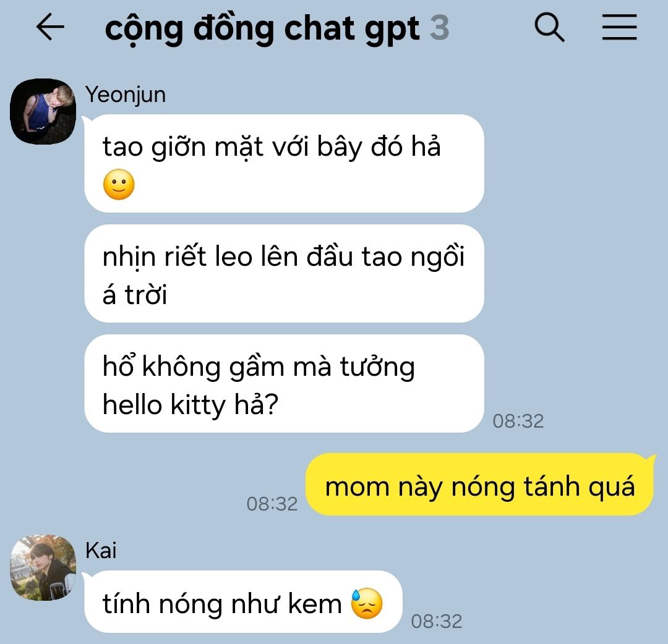Select yellow bubble 'mom này nóng tánh quá'

[480, 485]
